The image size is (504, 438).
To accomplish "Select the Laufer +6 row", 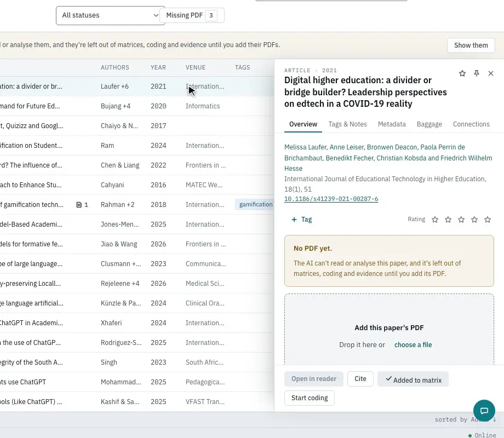I will tap(137, 87).
